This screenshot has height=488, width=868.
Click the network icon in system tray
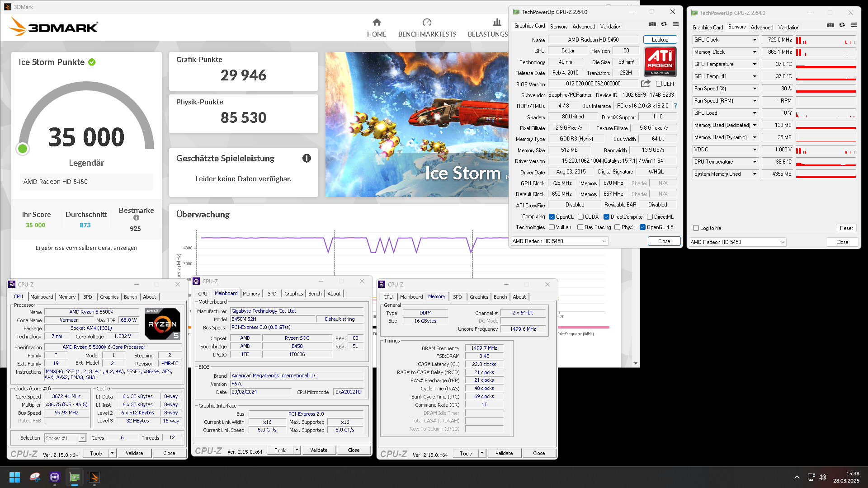[811, 477]
